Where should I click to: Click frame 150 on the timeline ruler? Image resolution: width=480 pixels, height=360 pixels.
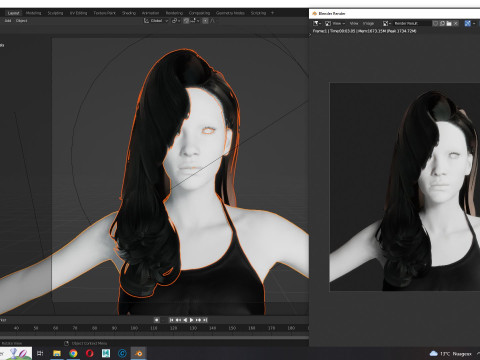[x=232, y=328]
